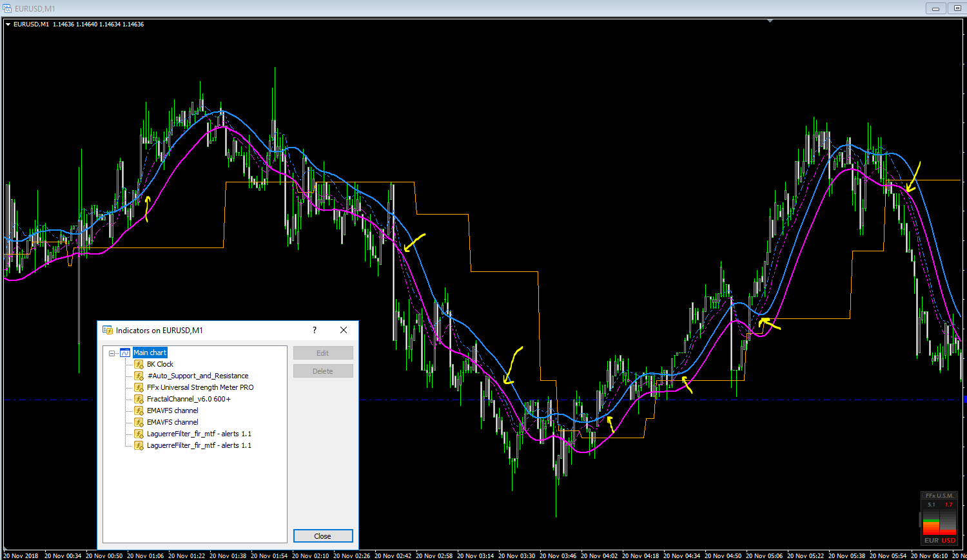Click the FFx Universal Strength Meter PRO icon
Screen dimensions: 967x560
tap(139, 387)
